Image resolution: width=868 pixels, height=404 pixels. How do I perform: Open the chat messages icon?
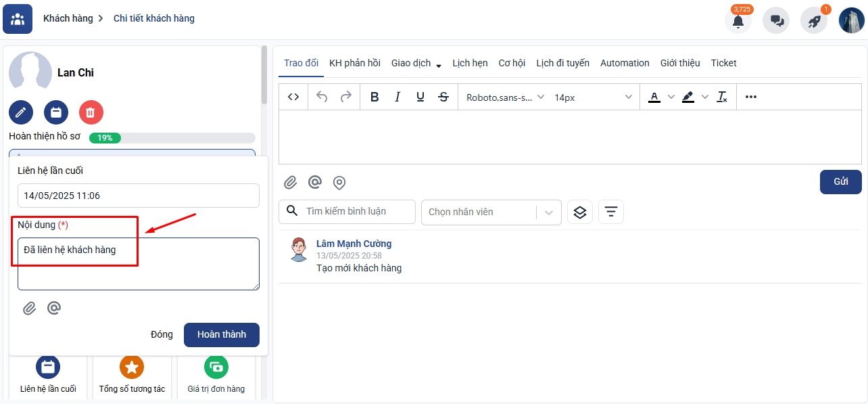[x=776, y=21]
